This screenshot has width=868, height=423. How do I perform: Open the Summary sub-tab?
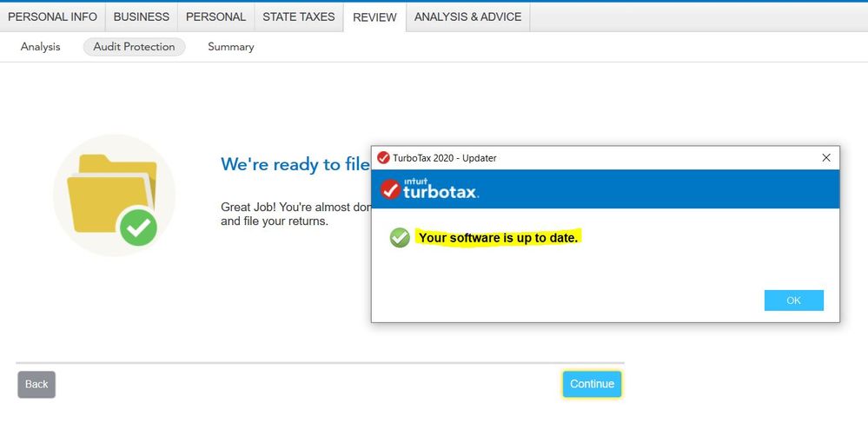click(231, 47)
